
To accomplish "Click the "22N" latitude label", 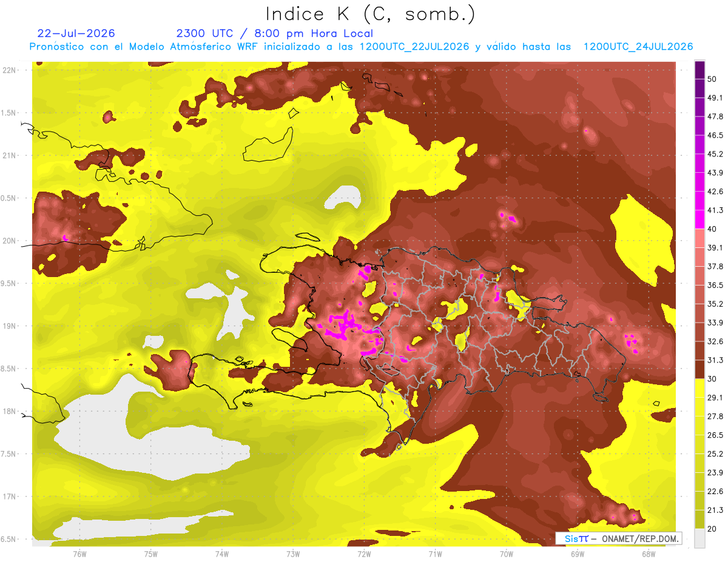I will click(10, 70).
